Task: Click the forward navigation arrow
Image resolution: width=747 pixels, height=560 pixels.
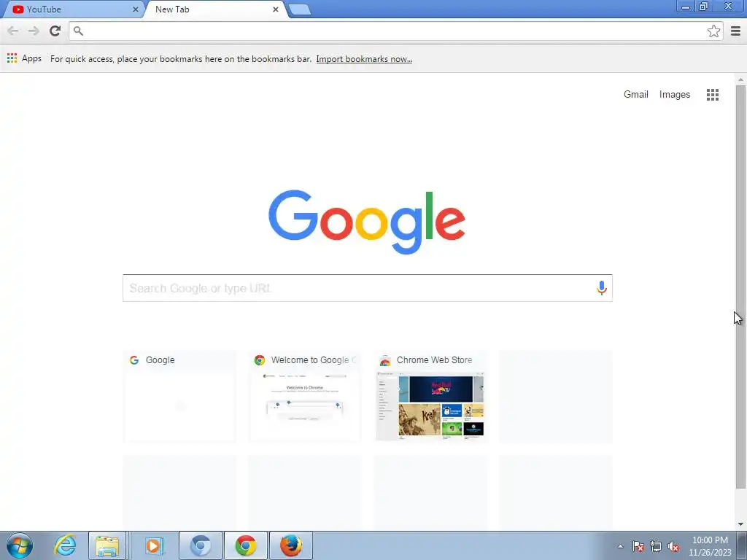Action: point(34,31)
